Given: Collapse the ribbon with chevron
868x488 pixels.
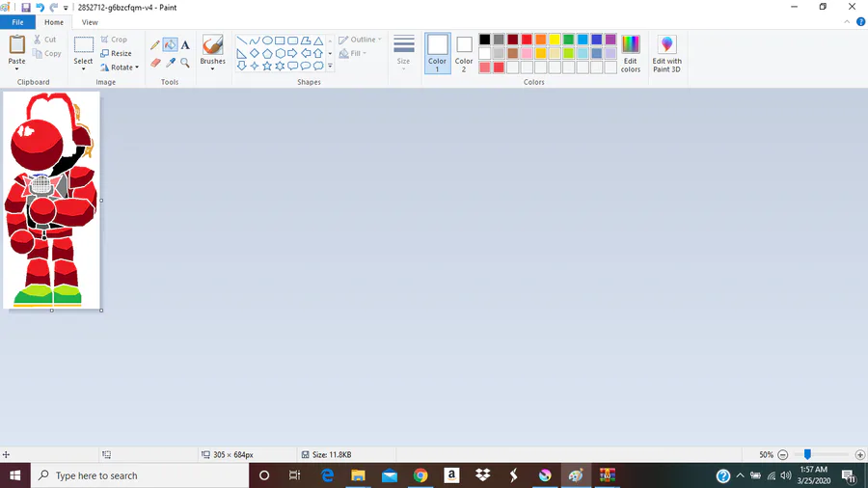Looking at the screenshot, I should point(847,22).
